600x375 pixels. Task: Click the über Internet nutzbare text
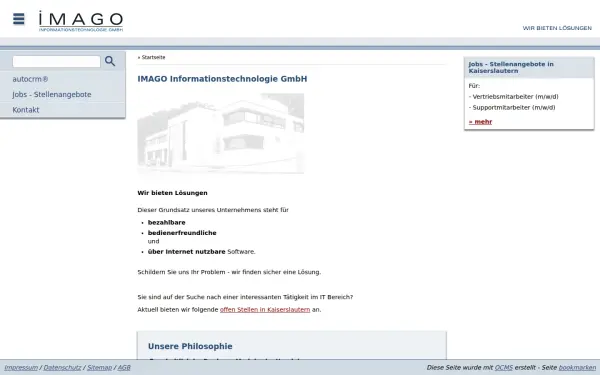[186, 252]
